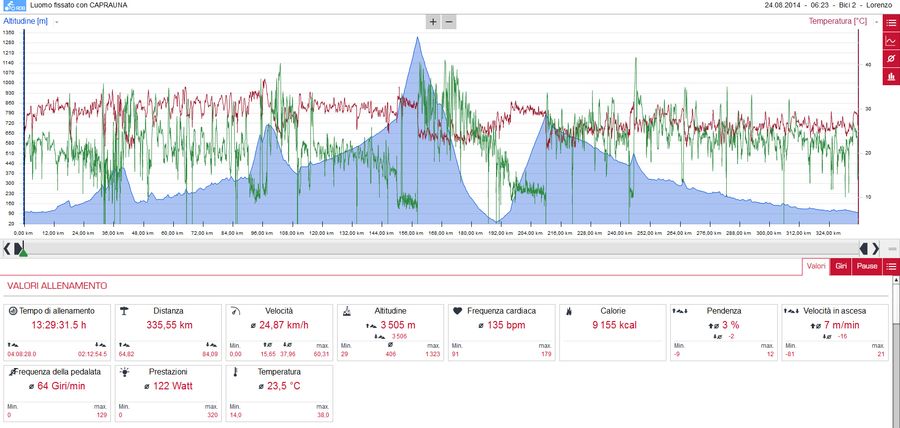The height and width of the screenshot is (428, 900).
Task: Click the clock icon in Tempo di allenamento
Action: pos(13,311)
